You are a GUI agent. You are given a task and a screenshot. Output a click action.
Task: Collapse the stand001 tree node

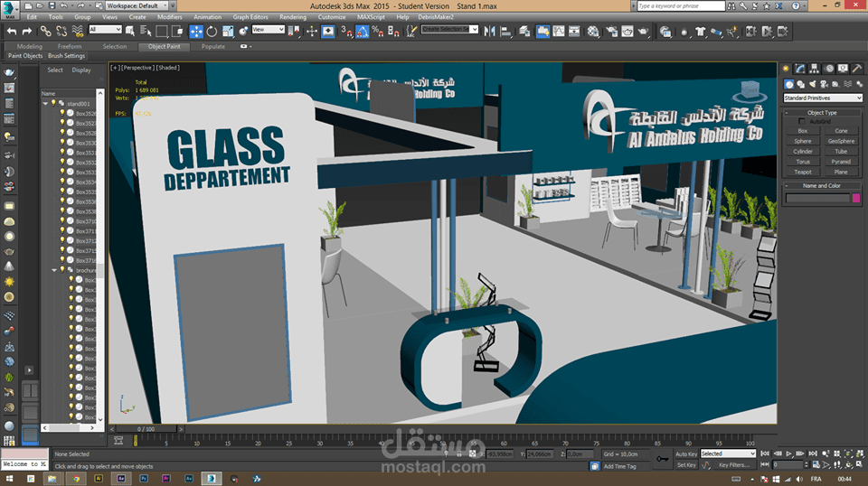tap(45, 103)
